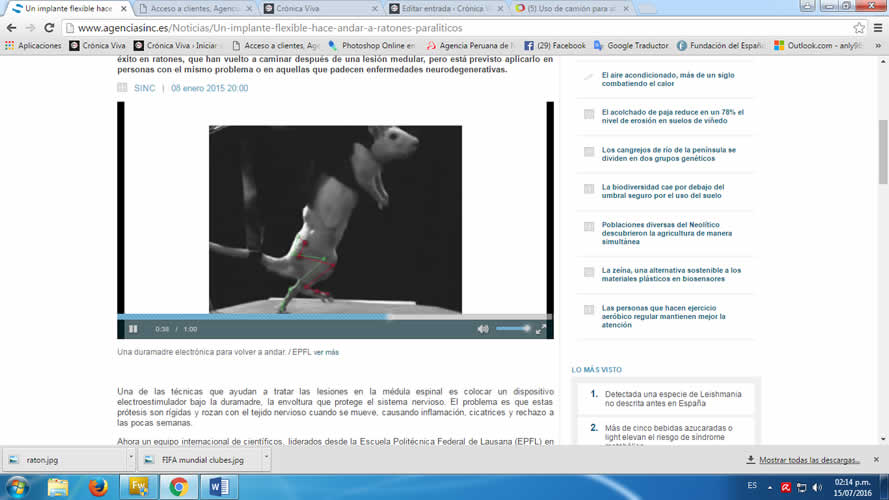Open the Photoshop Online bookmark

(x=372, y=45)
